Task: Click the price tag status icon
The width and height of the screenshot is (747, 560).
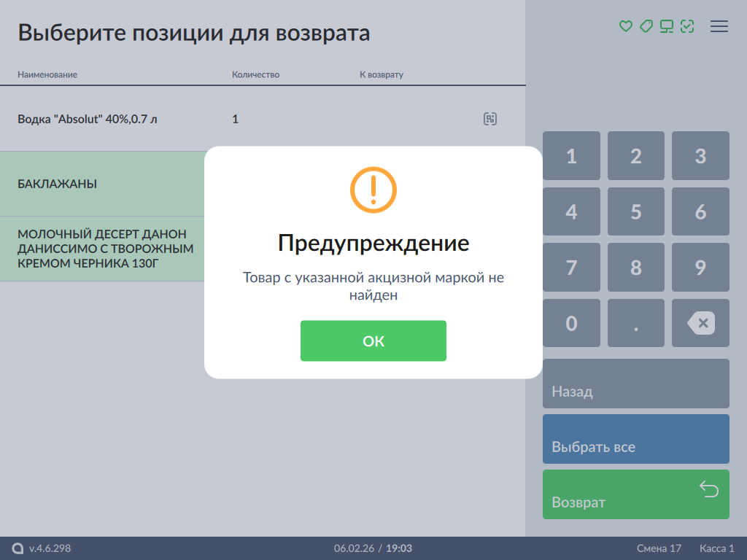Action: click(646, 27)
